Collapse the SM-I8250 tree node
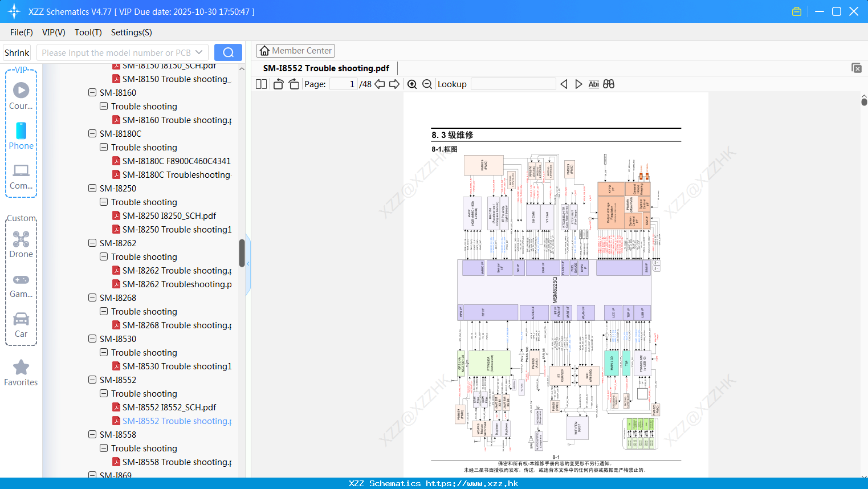This screenshot has width=868, height=489. coord(92,188)
